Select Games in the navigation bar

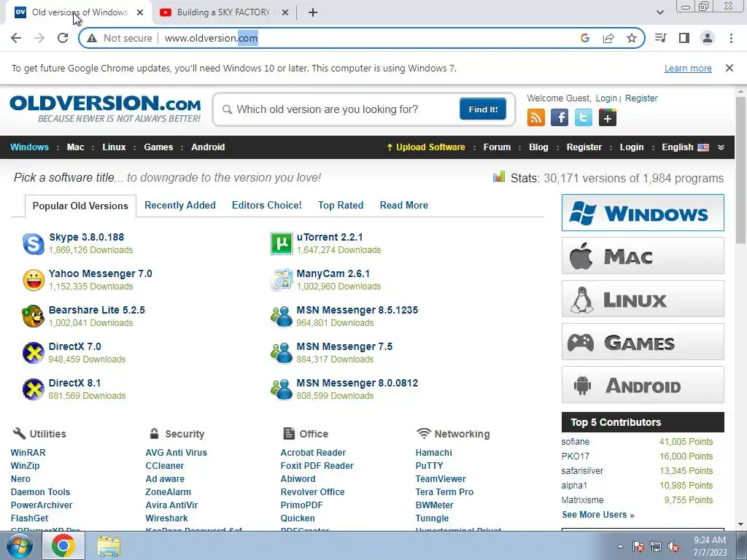point(158,147)
